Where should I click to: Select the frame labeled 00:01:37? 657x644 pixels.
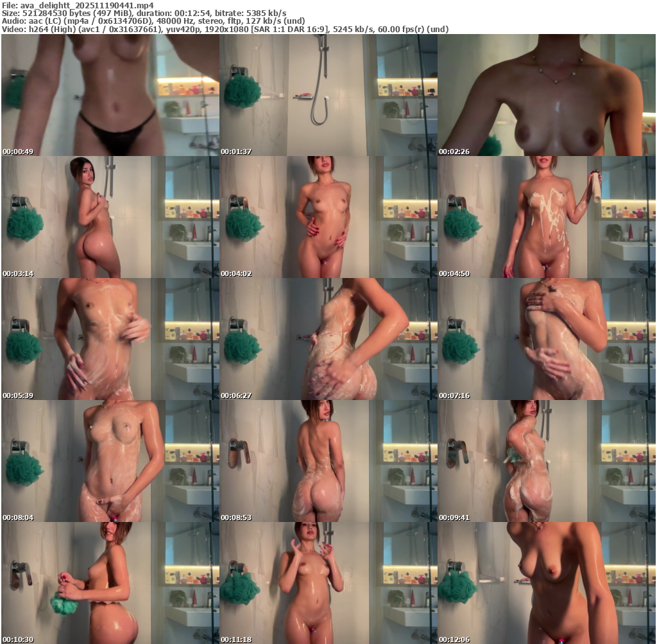point(328,95)
